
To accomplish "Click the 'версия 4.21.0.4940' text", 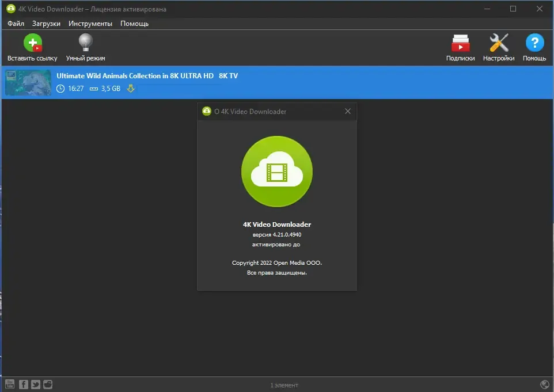I will coord(277,234).
